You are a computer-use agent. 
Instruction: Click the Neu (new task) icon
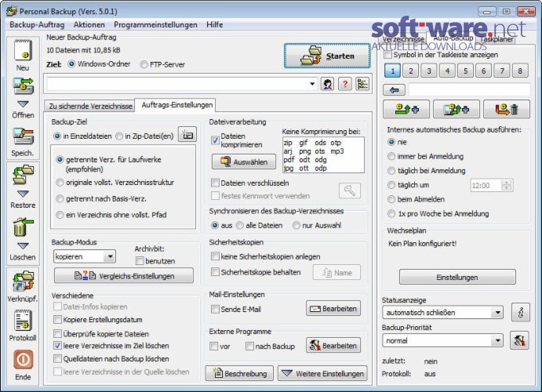23,50
